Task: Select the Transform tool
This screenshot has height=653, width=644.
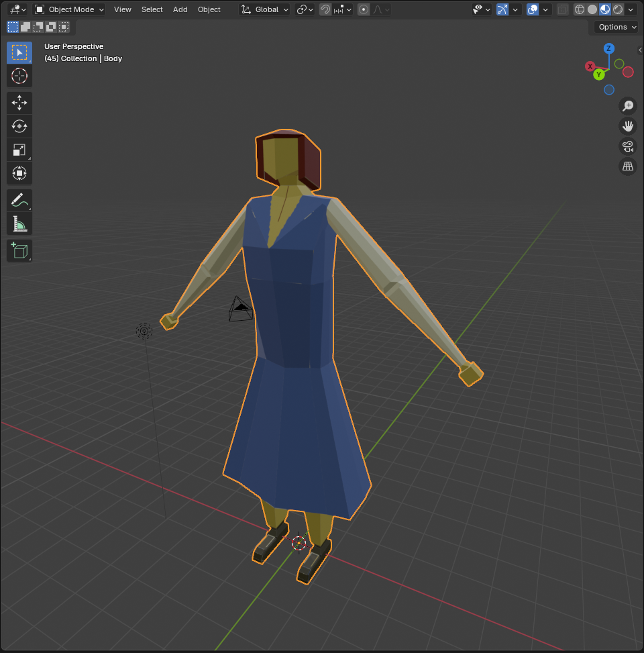Action: [x=19, y=173]
